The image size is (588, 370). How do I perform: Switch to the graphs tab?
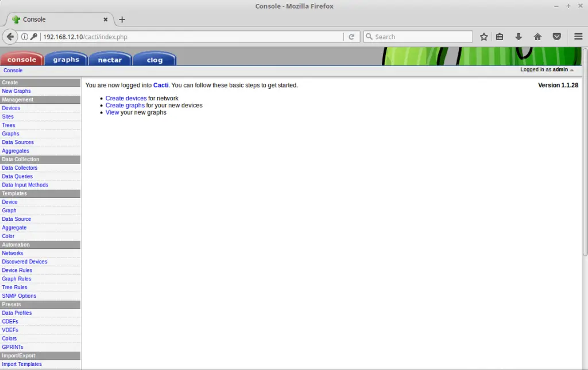tap(66, 60)
